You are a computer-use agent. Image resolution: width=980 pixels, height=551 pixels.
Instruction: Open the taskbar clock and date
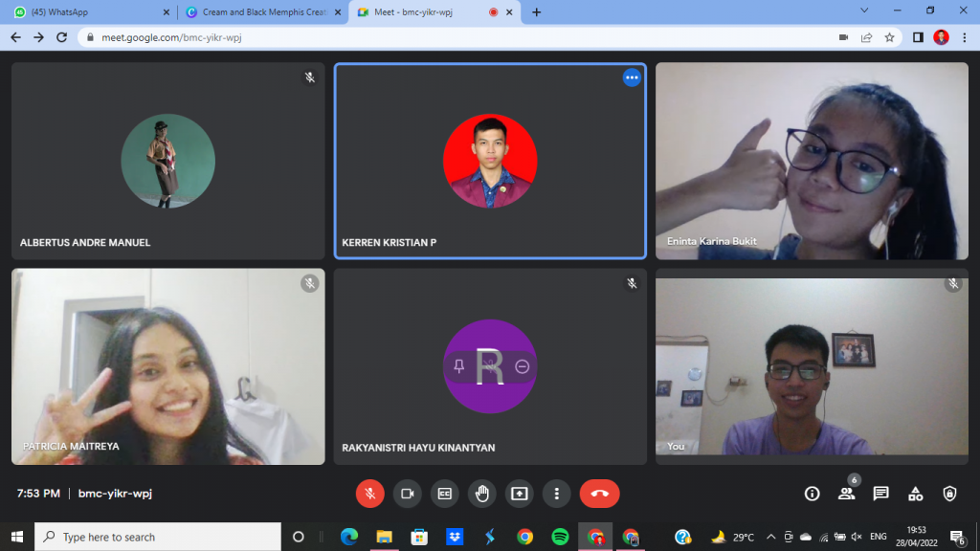click(x=916, y=537)
